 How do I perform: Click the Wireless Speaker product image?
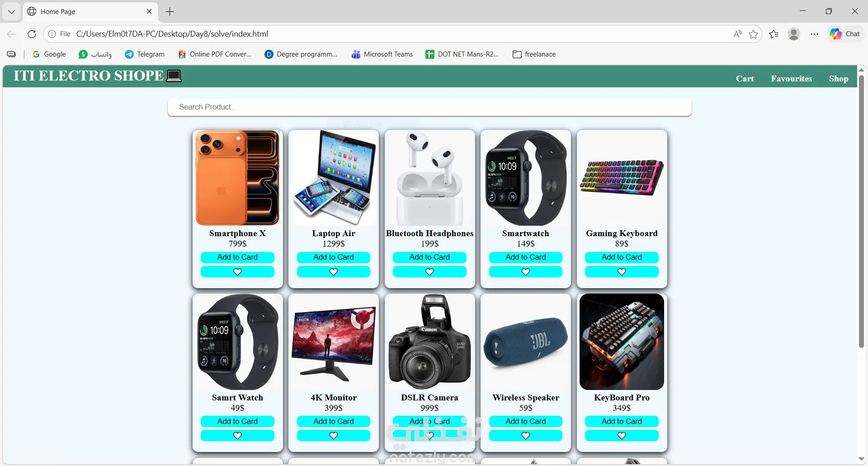coord(526,342)
